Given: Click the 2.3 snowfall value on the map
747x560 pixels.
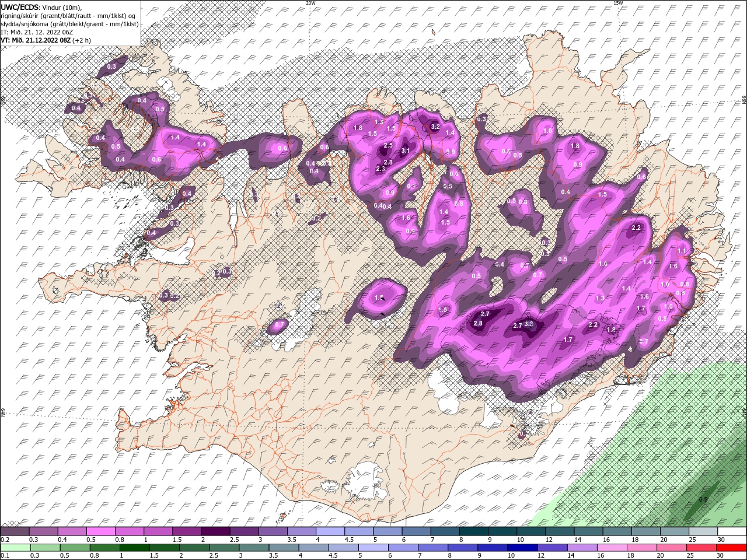Looking at the screenshot, I should click(x=381, y=169).
